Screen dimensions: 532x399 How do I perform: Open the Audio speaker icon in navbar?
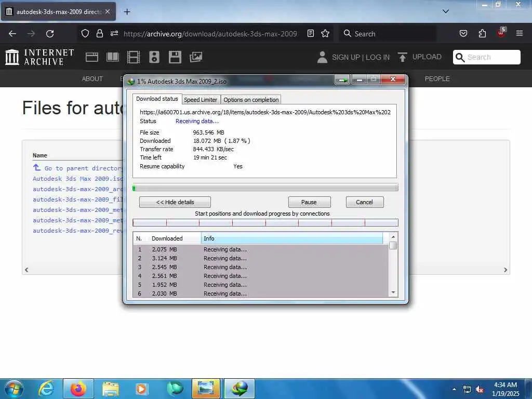pyautogui.click(x=154, y=57)
